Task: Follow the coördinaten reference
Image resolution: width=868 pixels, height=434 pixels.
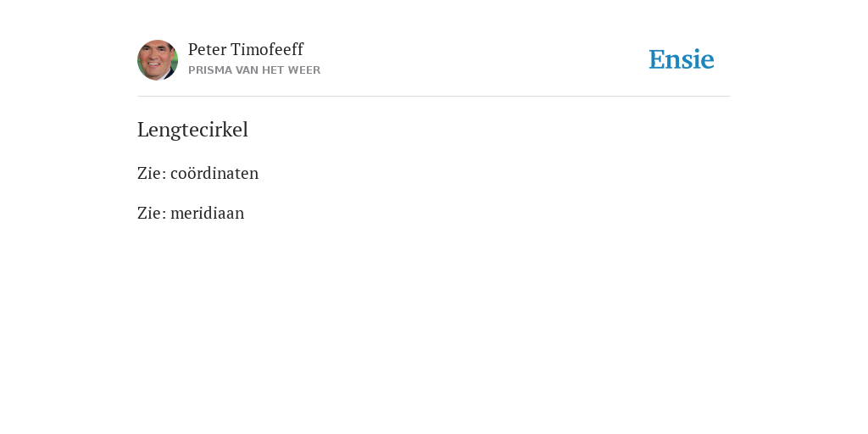Action: (214, 173)
